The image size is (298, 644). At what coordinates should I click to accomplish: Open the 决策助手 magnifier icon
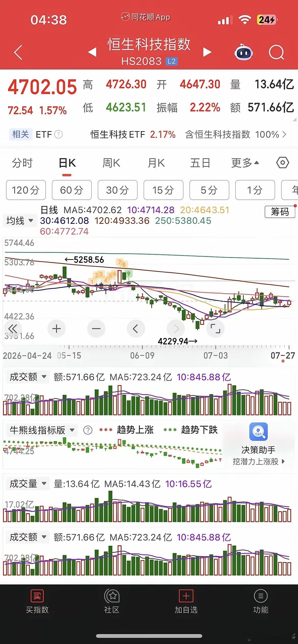tap(258, 431)
